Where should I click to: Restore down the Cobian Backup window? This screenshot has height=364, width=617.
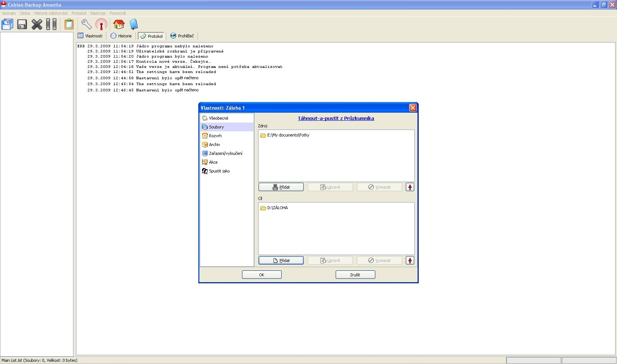click(603, 5)
